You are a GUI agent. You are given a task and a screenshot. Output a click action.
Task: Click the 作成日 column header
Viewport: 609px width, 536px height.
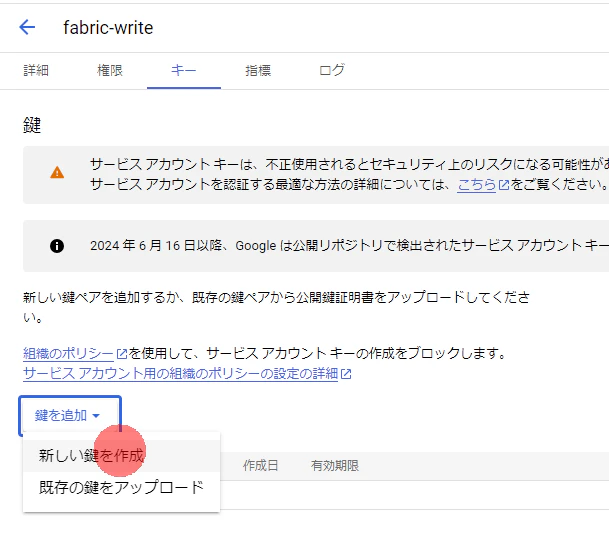click(261, 465)
